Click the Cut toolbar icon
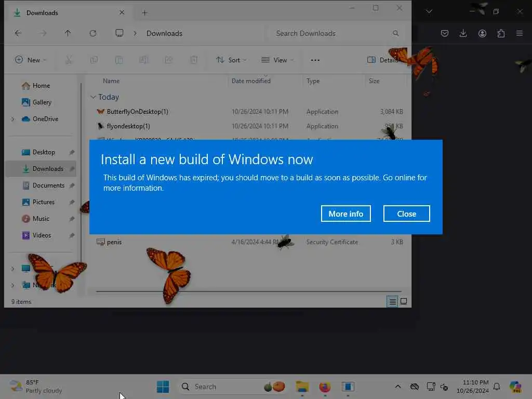Viewport: 532px width, 399px height. (69, 60)
